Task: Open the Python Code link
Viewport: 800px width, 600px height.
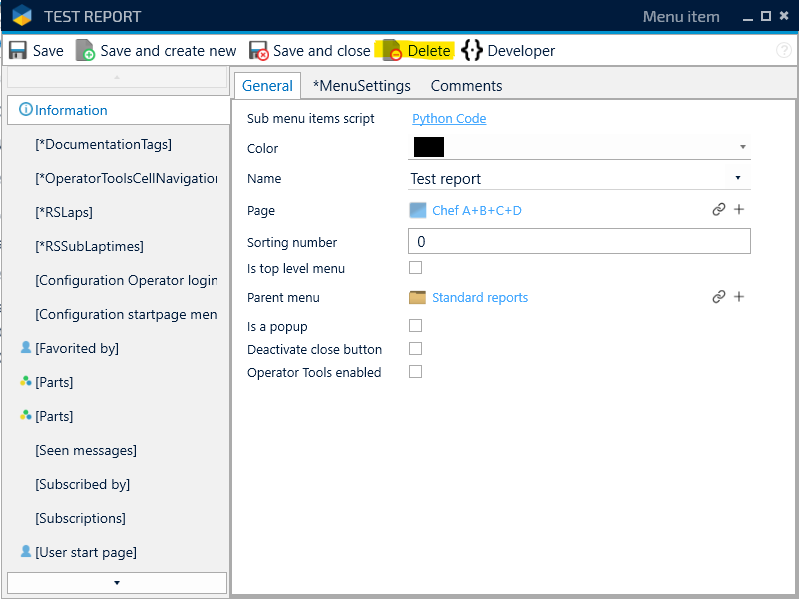Action: click(449, 118)
